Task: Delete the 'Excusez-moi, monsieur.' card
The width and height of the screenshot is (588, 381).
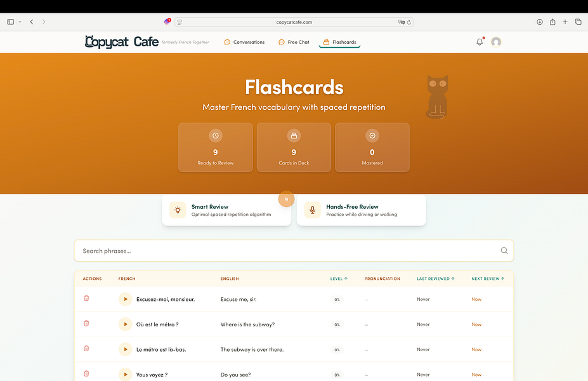Action: click(86, 298)
